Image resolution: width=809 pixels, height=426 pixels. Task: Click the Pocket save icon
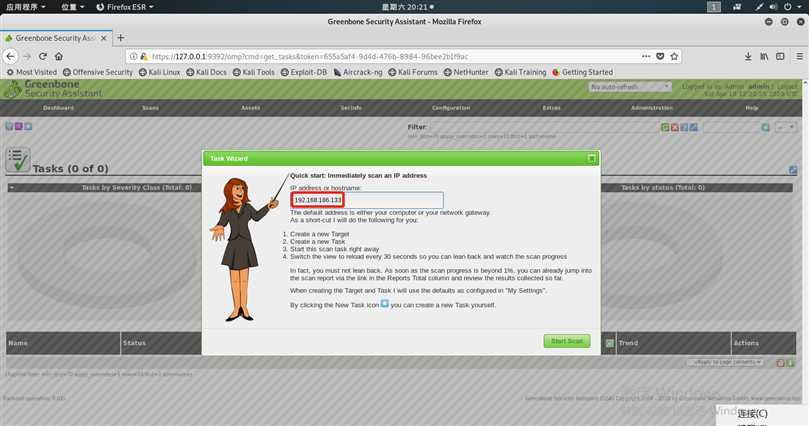pyautogui.click(x=660, y=56)
